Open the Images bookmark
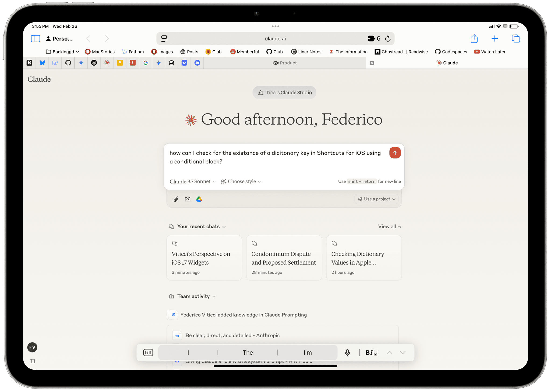 (x=162, y=52)
